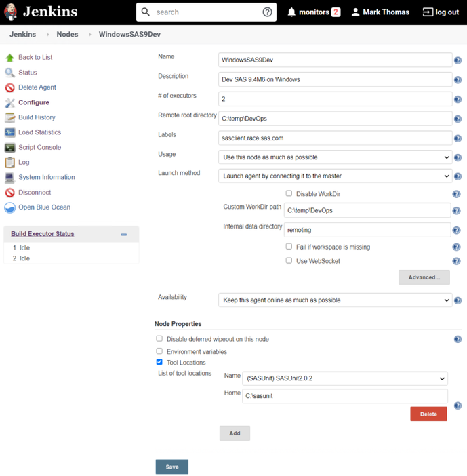Open Back to List in sidebar
This screenshot has height=476, width=467.
coord(35,58)
